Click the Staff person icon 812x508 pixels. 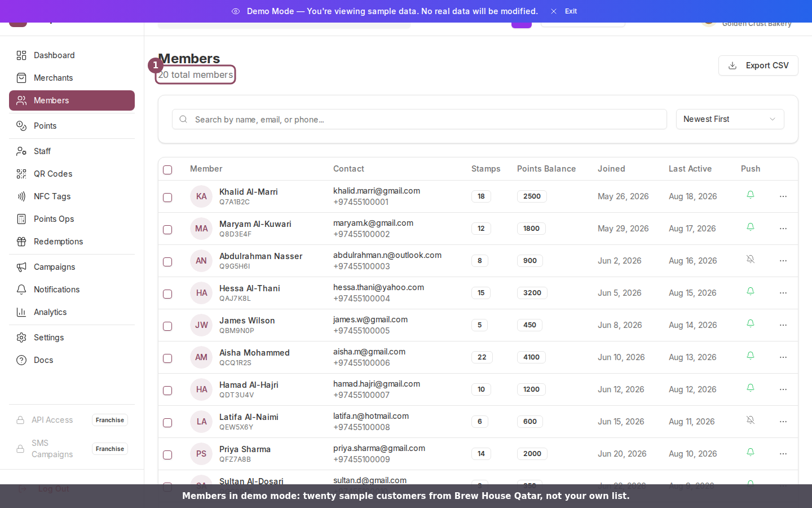21,151
